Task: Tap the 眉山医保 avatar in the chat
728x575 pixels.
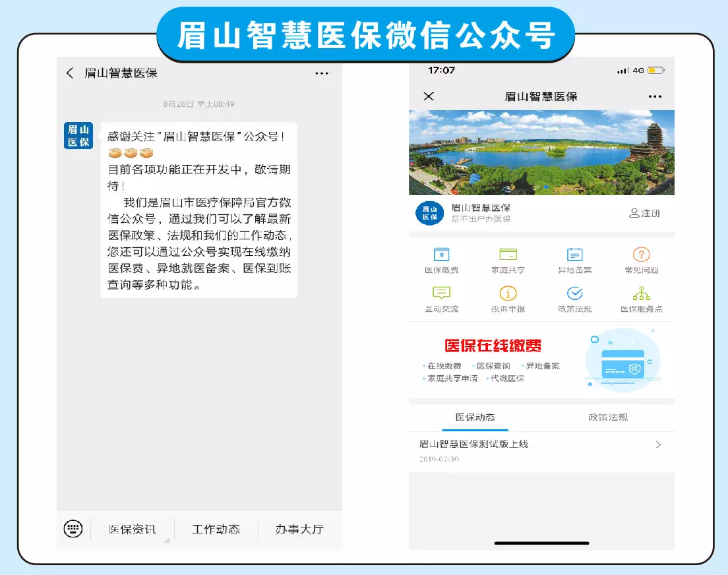Action: (78, 136)
